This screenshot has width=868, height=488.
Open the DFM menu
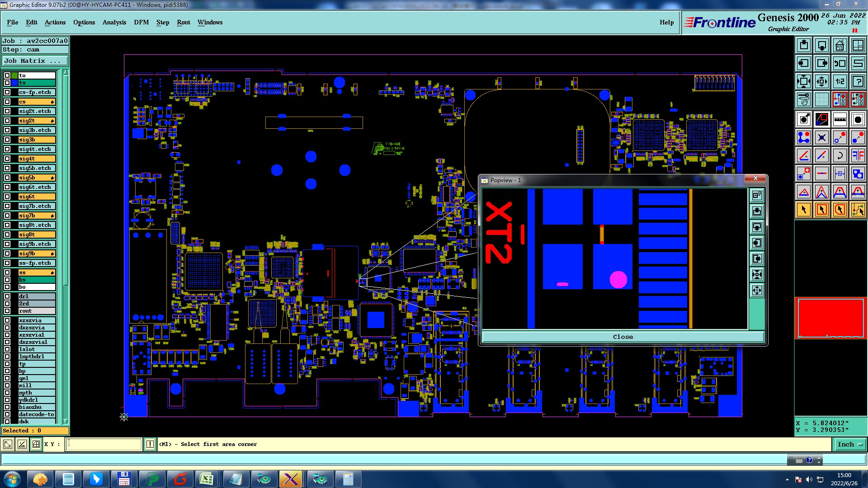tap(141, 22)
